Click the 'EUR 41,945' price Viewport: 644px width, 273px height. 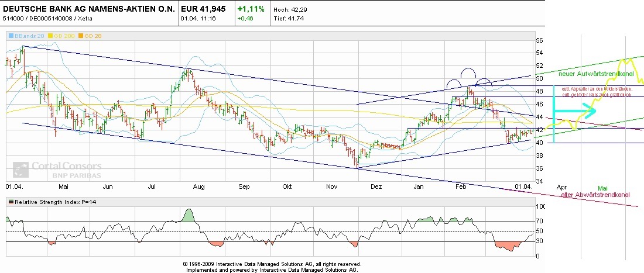pyautogui.click(x=203, y=9)
